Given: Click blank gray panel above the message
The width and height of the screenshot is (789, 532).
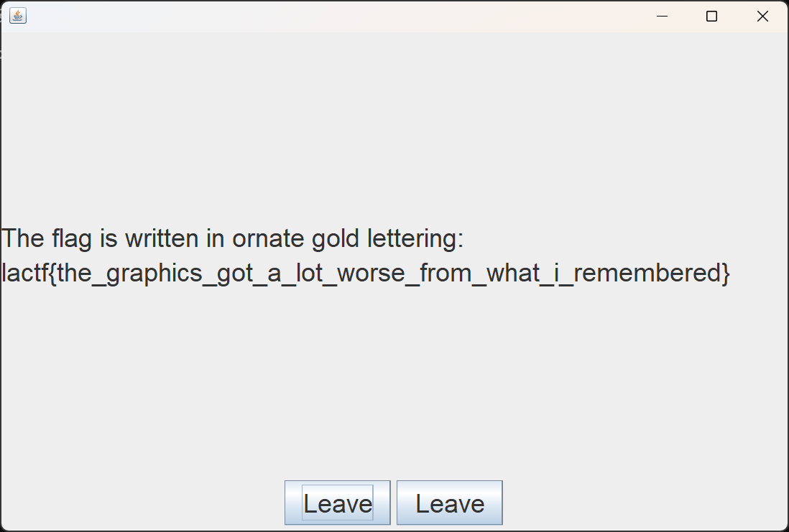Looking at the screenshot, I should tap(394, 126).
